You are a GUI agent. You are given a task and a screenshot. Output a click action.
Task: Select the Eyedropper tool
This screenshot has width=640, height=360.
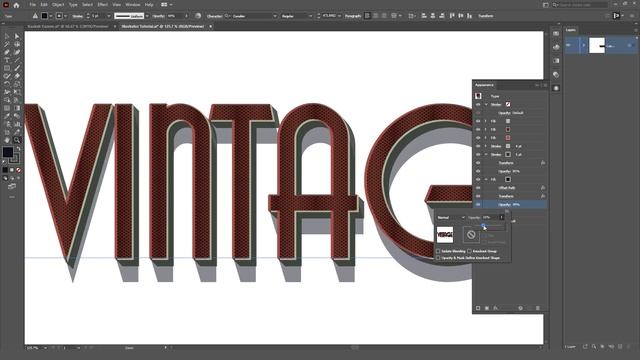pos(7,116)
